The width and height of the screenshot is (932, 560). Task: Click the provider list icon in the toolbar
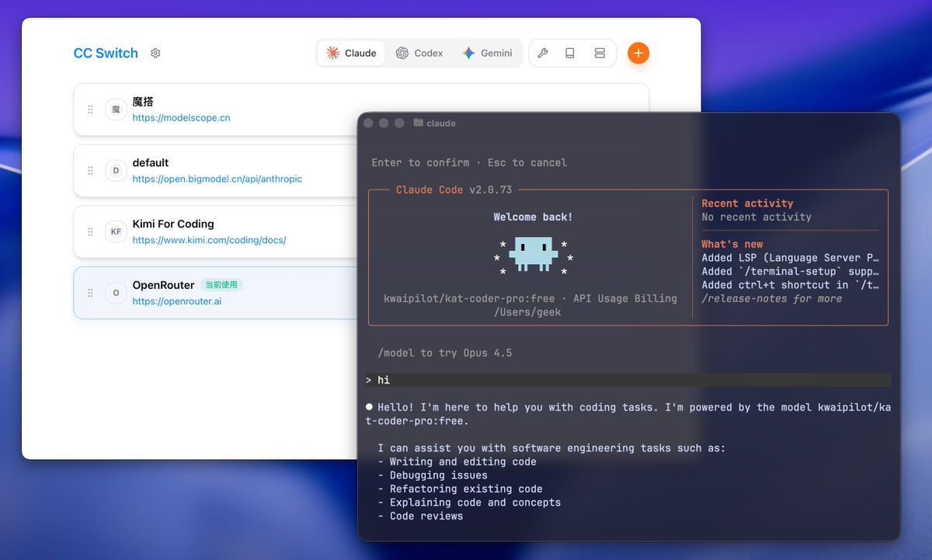[x=599, y=53]
